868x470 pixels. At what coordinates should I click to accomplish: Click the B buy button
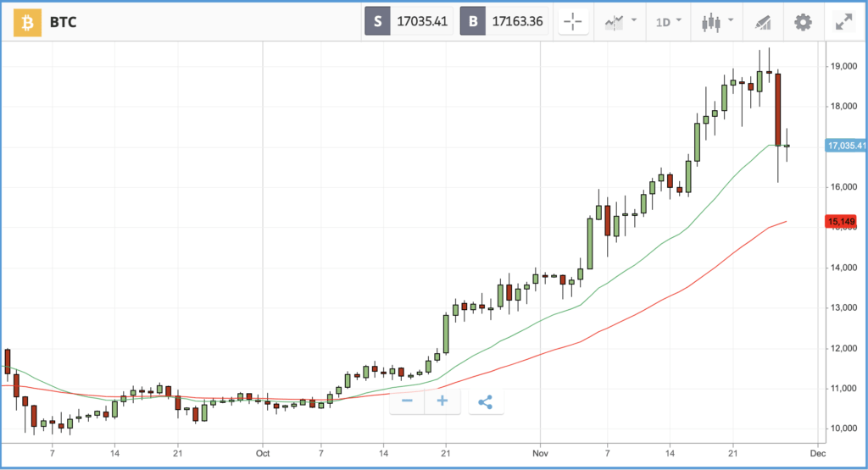(473, 21)
